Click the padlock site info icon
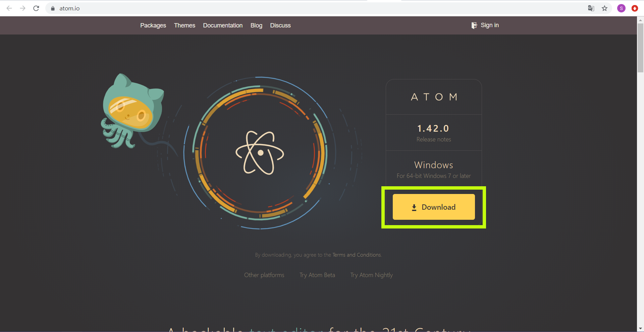This screenshot has width=644, height=332. tap(53, 8)
